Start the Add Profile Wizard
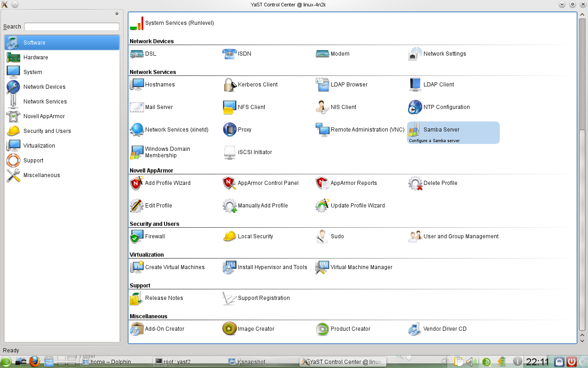This screenshot has width=588, height=368. (x=160, y=183)
